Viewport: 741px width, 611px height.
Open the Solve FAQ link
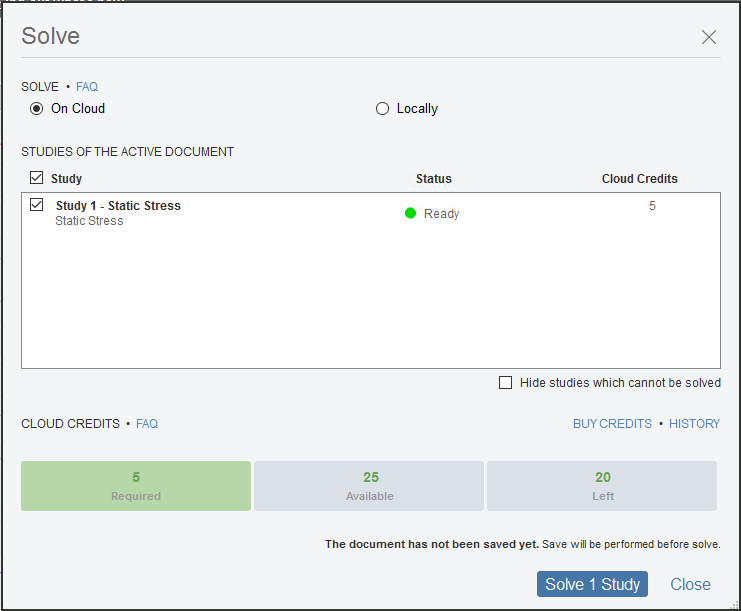(x=87, y=87)
